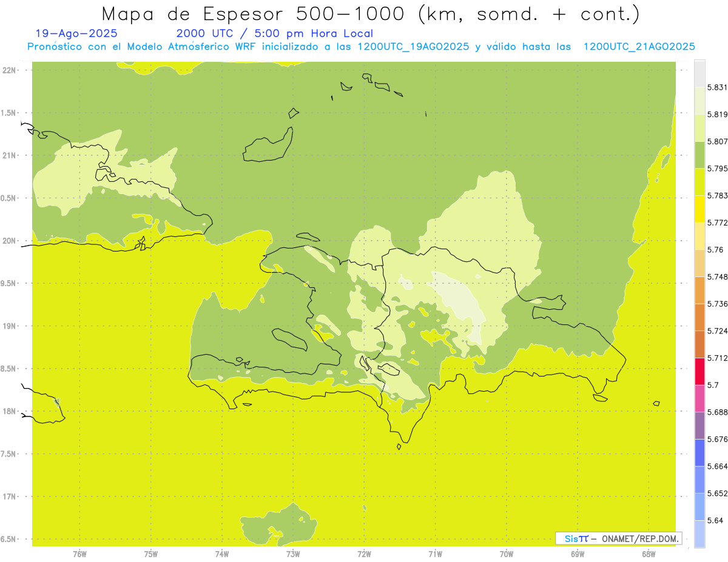Click the time label "2000 UTC / 5:00 pm Hora Local"

[x=274, y=34]
